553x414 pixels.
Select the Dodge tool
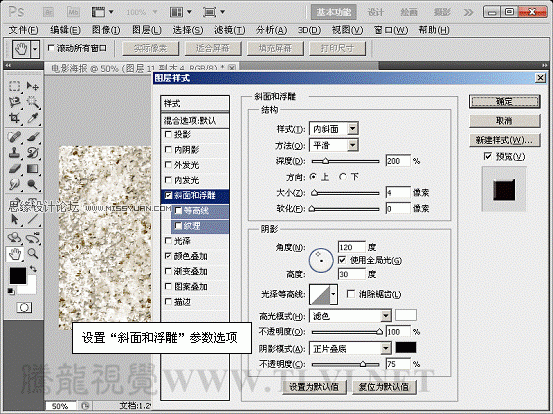coord(33,184)
